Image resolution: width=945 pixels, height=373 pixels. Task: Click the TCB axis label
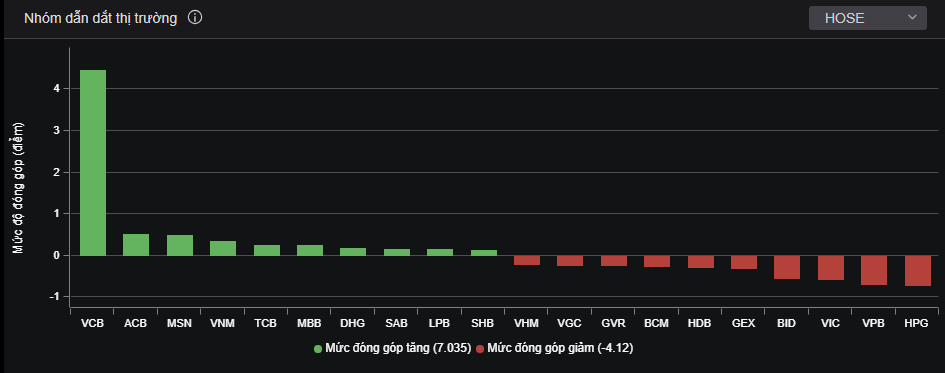tap(266, 324)
